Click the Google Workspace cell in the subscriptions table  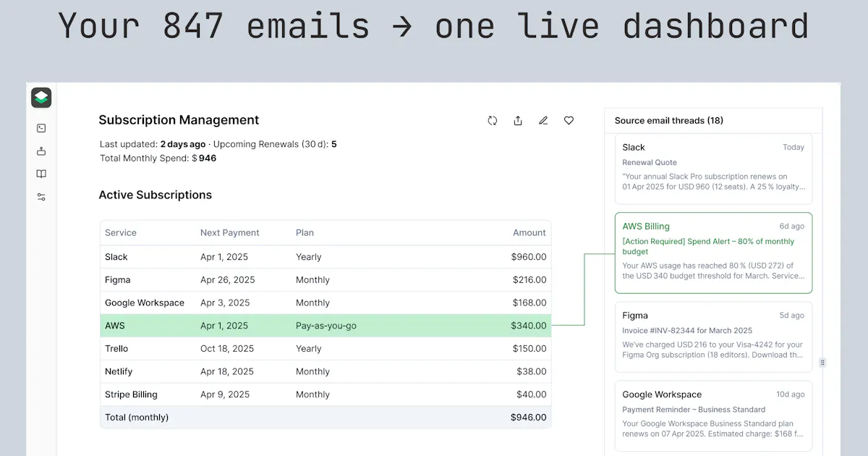coord(145,303)
